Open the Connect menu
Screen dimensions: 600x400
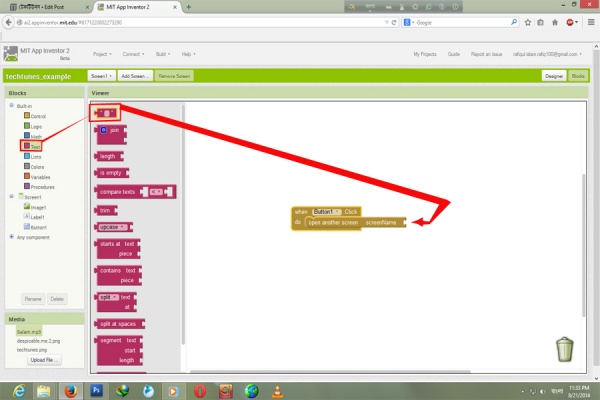click(133, 54)
